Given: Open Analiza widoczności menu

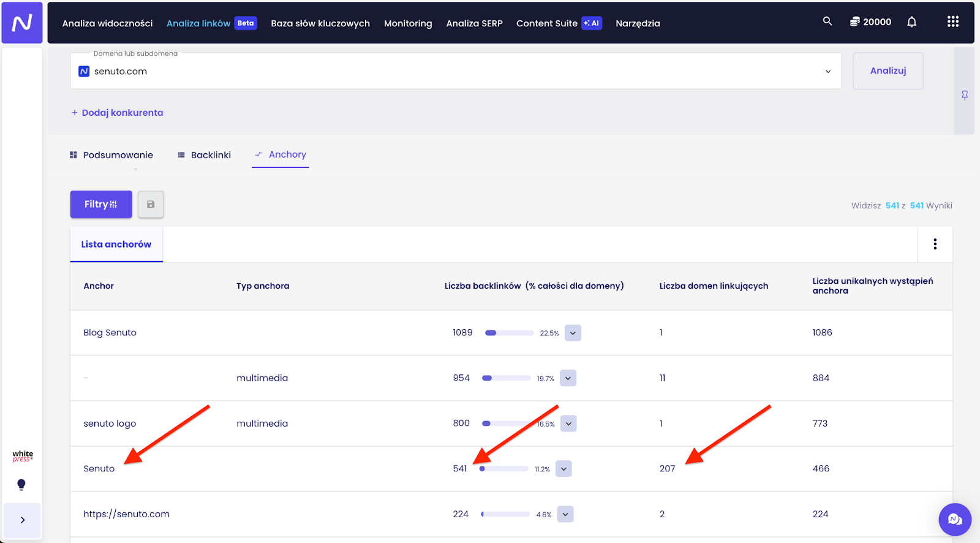Looking at the screenshot, I should 107,23.
